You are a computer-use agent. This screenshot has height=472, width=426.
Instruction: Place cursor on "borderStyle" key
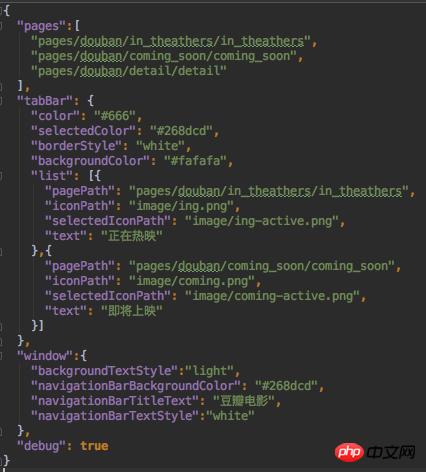[x=77, y=146]
